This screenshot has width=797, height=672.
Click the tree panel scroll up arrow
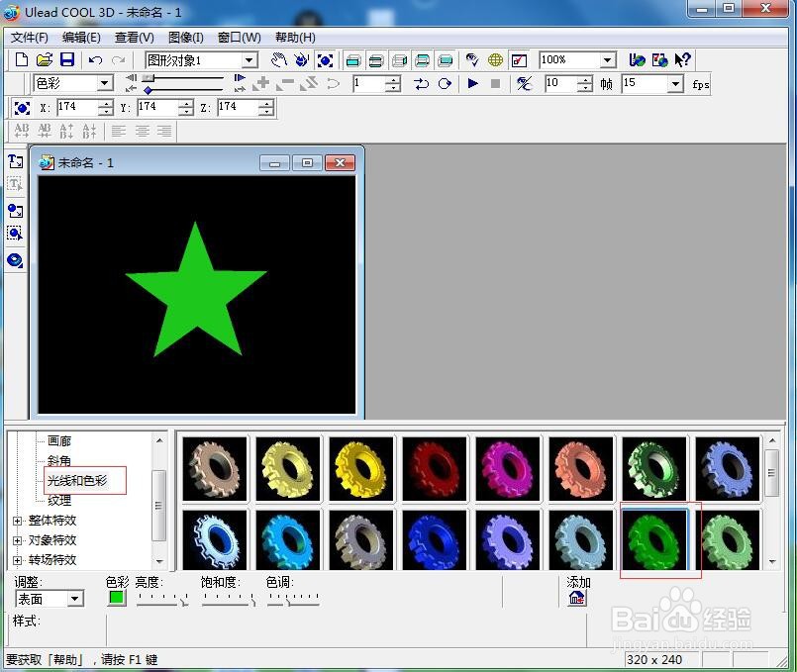tap(159, 439)
